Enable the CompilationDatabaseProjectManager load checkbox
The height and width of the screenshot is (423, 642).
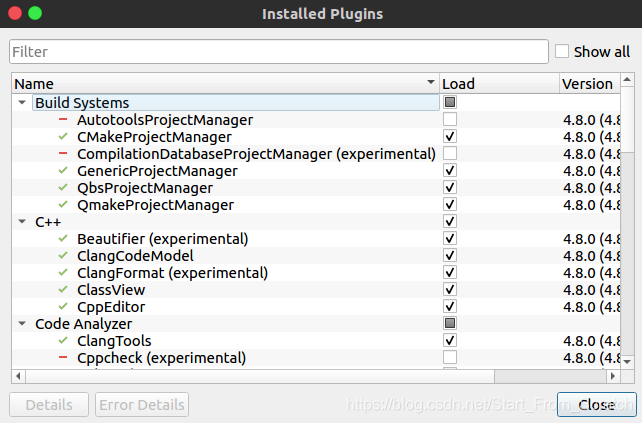(x=450, y=153)
